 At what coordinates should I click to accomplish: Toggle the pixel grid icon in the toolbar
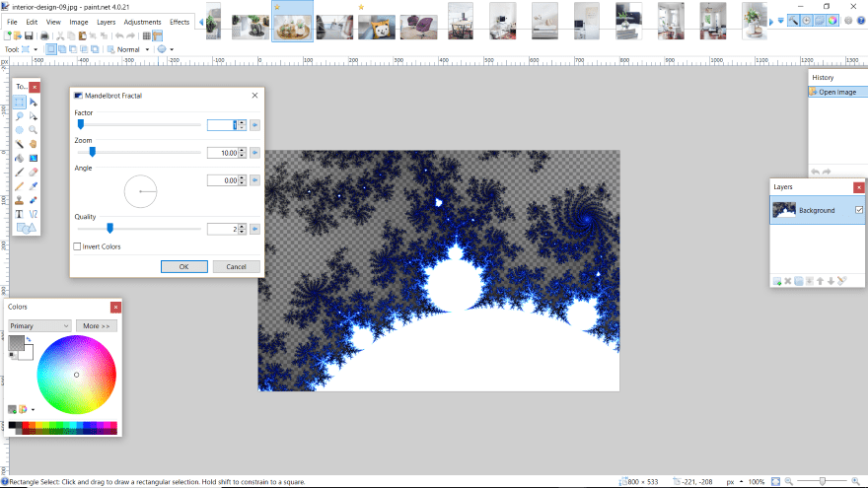coord(147,35)
